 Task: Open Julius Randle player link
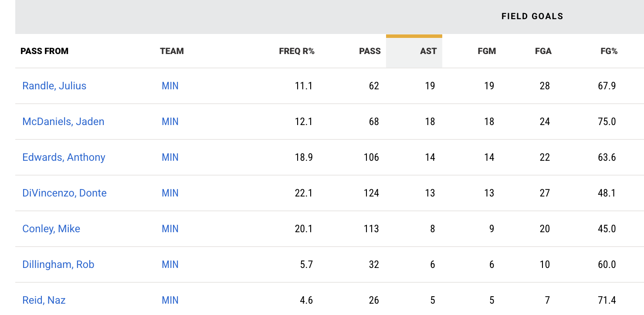tap(54, 86)
